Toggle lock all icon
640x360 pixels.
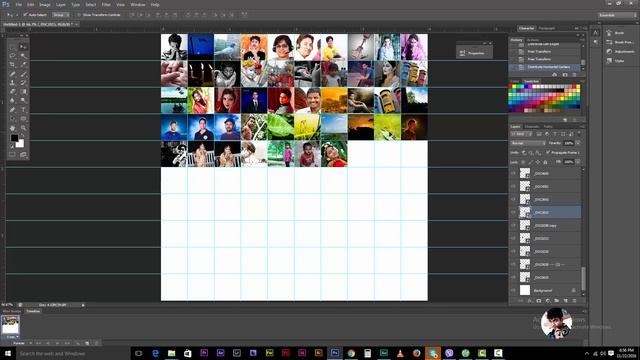point(545,162)
